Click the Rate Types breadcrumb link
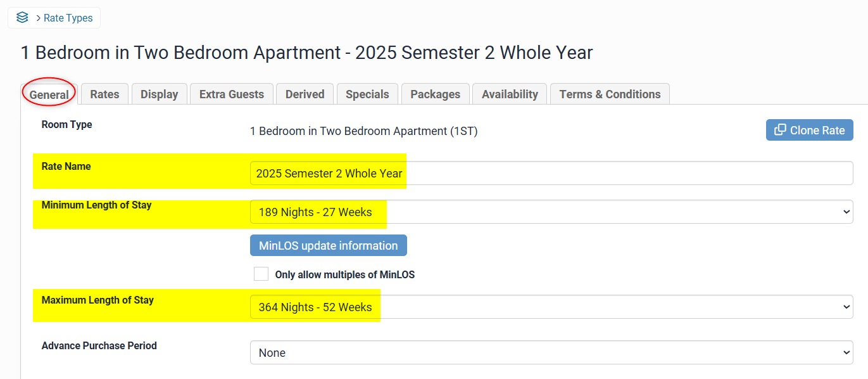 68,18
